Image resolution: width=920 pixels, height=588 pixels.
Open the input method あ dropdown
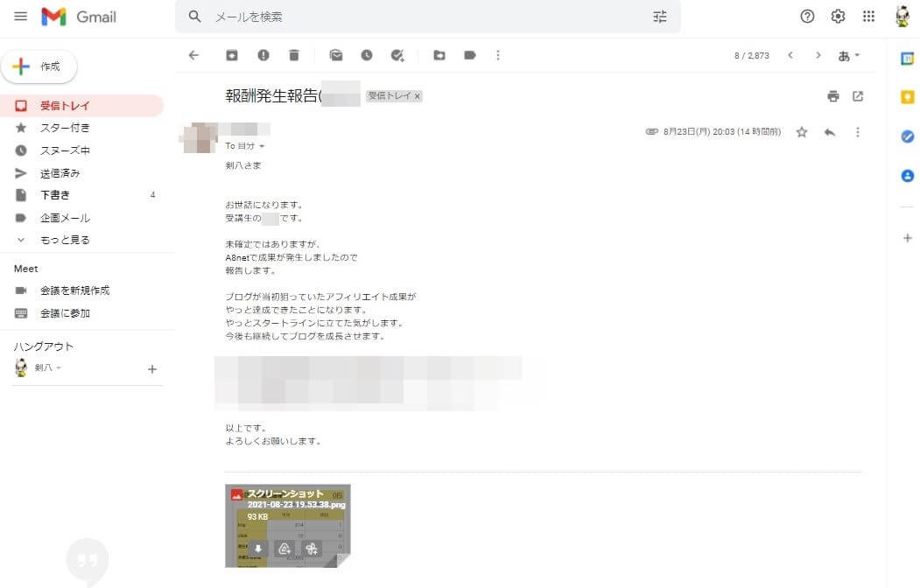(x=848, y=56)
